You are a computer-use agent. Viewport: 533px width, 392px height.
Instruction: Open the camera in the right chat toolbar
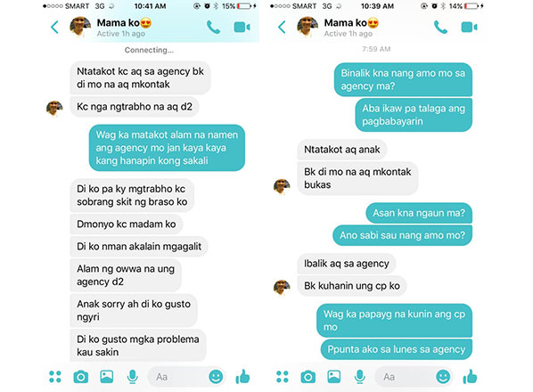pos(308,377)
